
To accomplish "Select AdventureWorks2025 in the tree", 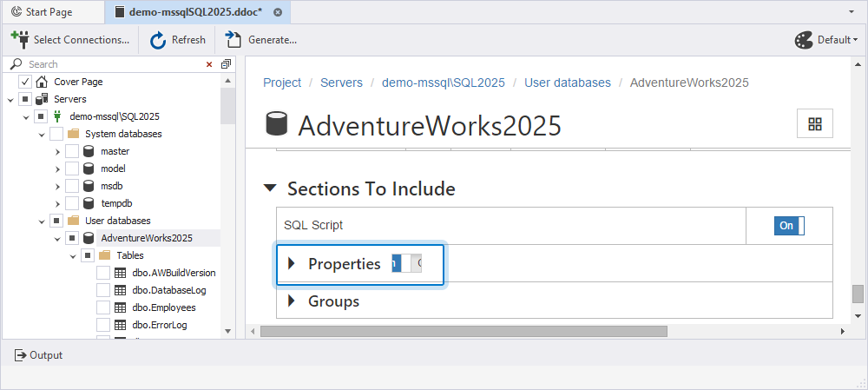I will 147,238.
